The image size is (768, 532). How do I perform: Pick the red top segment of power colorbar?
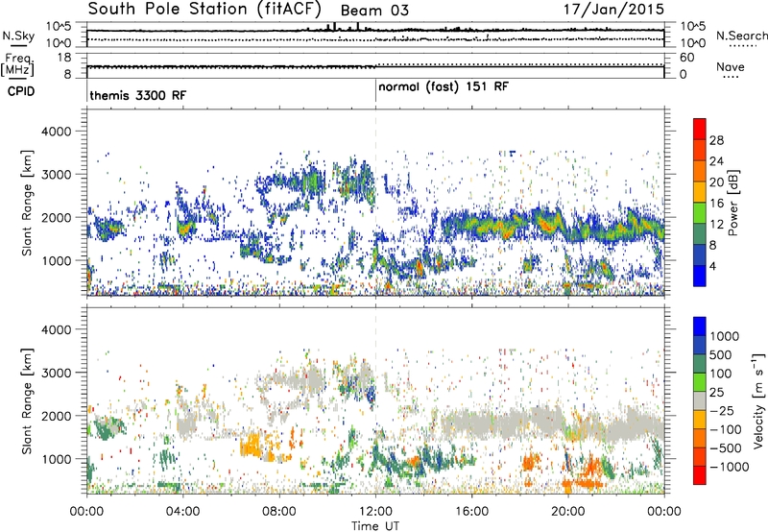coord(700,129)
